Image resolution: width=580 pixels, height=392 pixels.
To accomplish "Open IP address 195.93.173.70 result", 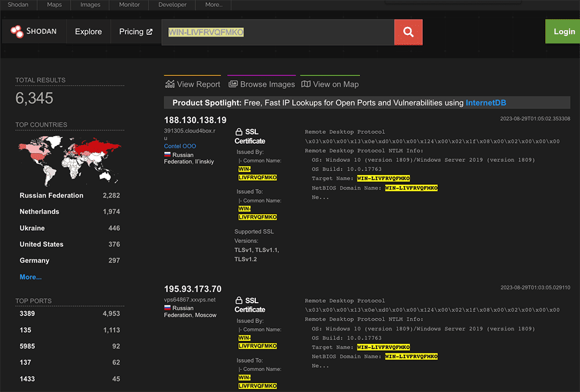I will [x=193, y=289].
